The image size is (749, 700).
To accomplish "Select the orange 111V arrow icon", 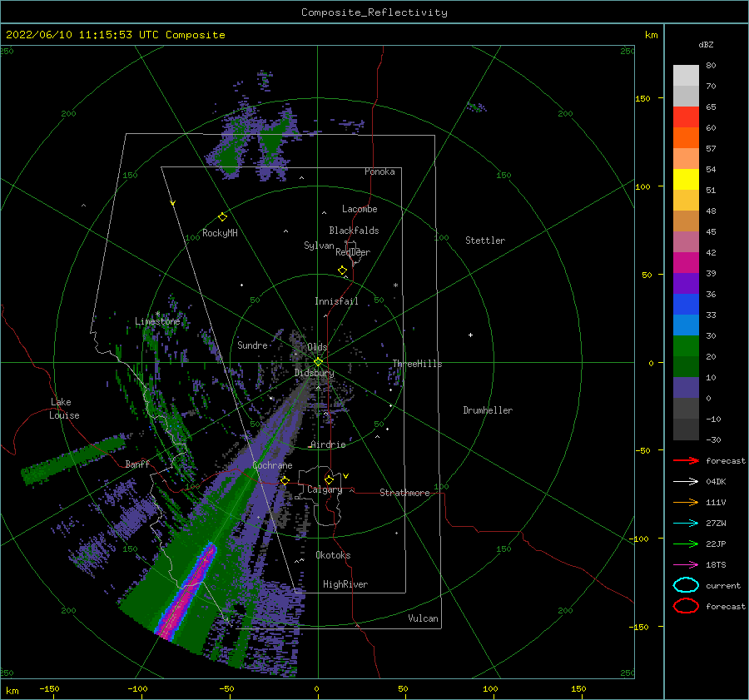I will pos(686,502).
